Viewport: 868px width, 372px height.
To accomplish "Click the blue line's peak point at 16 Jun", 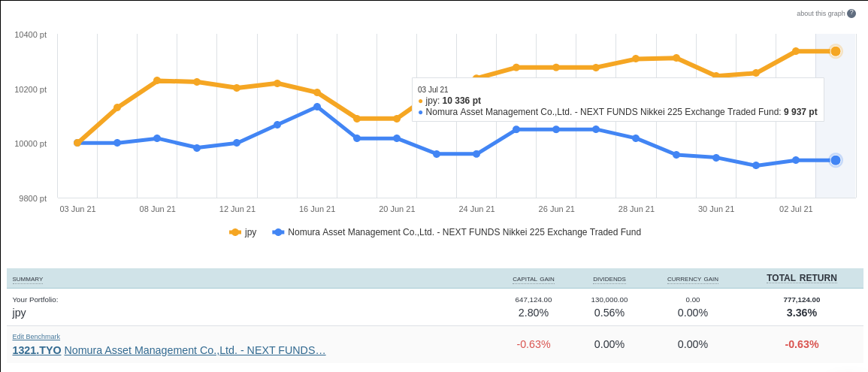I will [317, 107].
